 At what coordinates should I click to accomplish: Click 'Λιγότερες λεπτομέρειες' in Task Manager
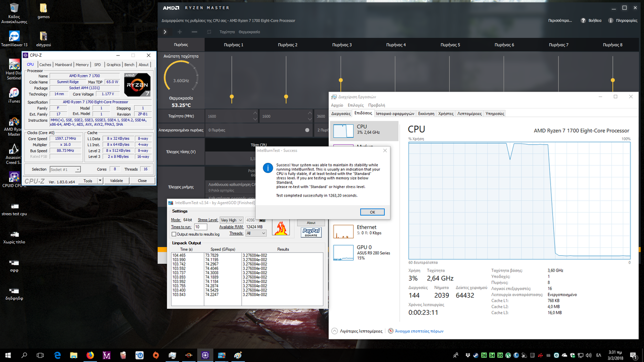click(357, 331)
